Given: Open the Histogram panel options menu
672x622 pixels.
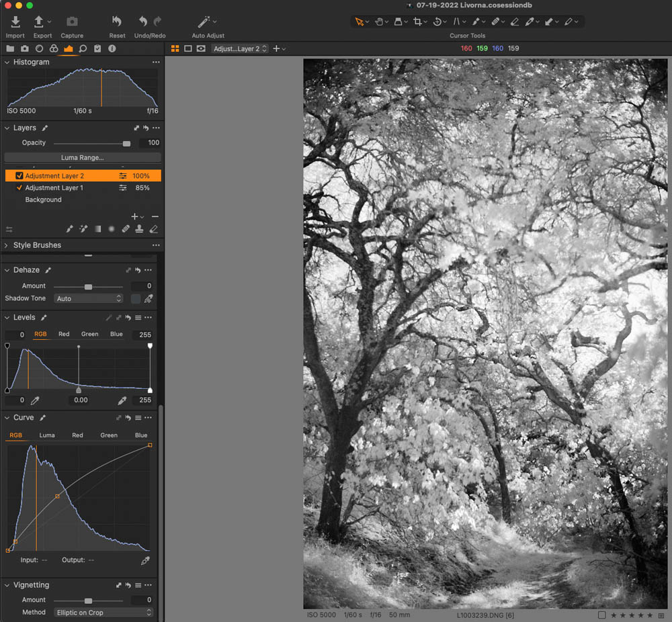Looking at the screenshot, I should click(156, 62).
